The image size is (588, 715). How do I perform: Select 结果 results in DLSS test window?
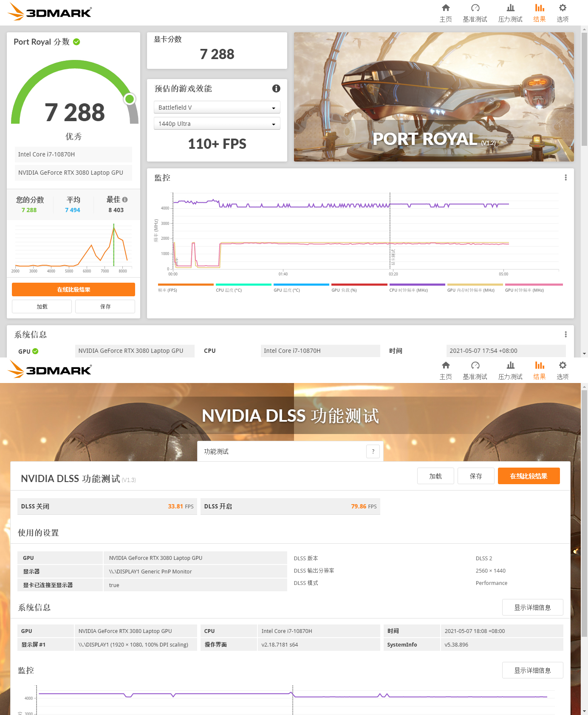pyautogui.click(x=540, y=370)
